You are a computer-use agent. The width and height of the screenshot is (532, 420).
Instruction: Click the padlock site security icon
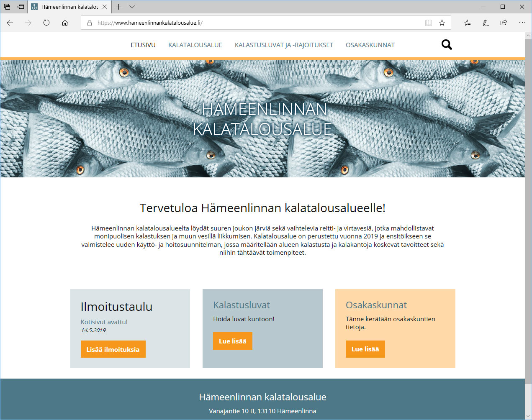coord(89,23)
